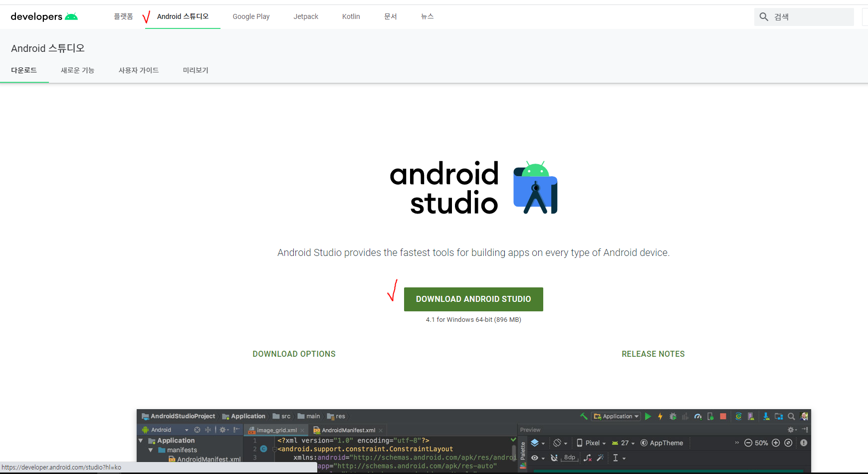Click the green Run play icon

pos(648,416)
